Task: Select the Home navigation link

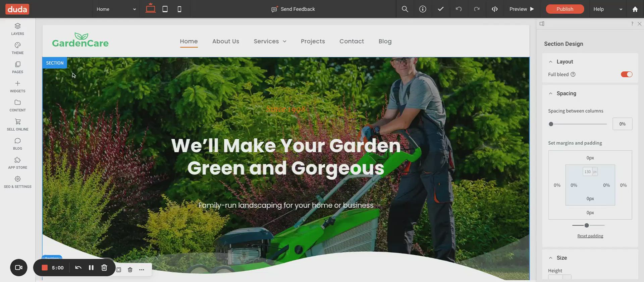Action: [x=189, y=41]
